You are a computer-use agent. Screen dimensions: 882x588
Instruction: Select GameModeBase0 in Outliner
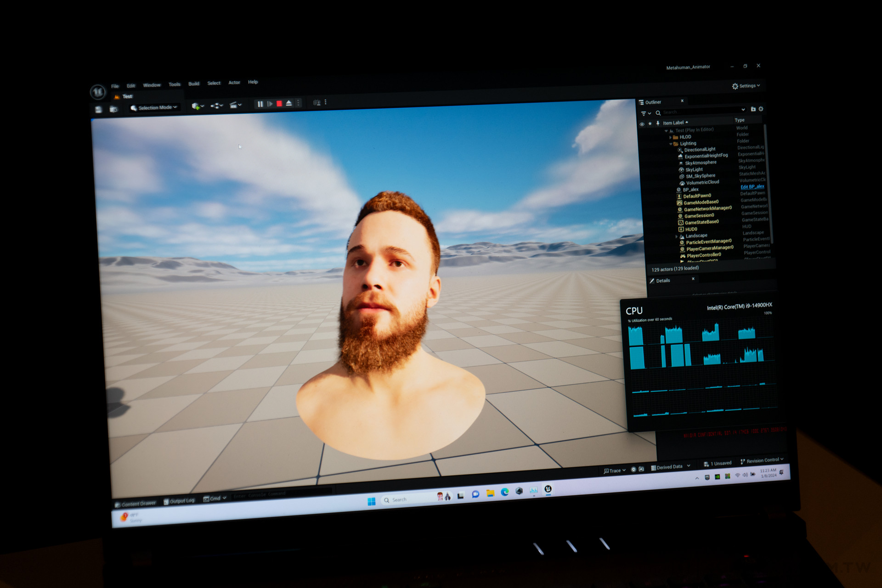pos(701,202)
